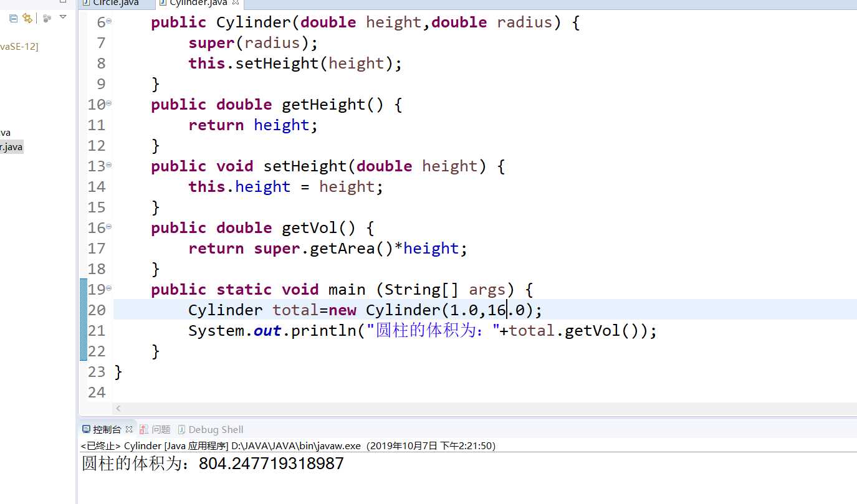Click line number 12 in the gutter

[x=97, y=146]
